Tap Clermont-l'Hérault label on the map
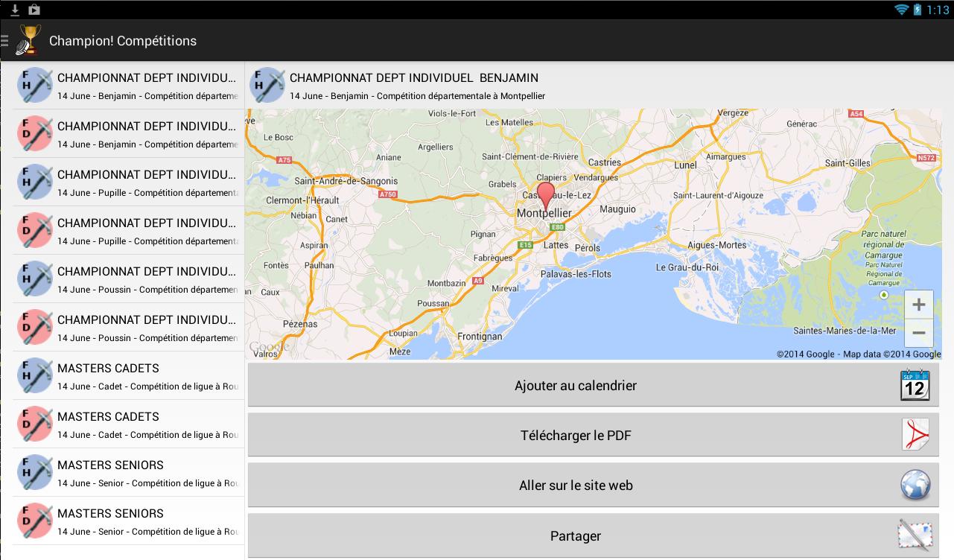This screenshot has width=954, height=560. click(302, 200)
